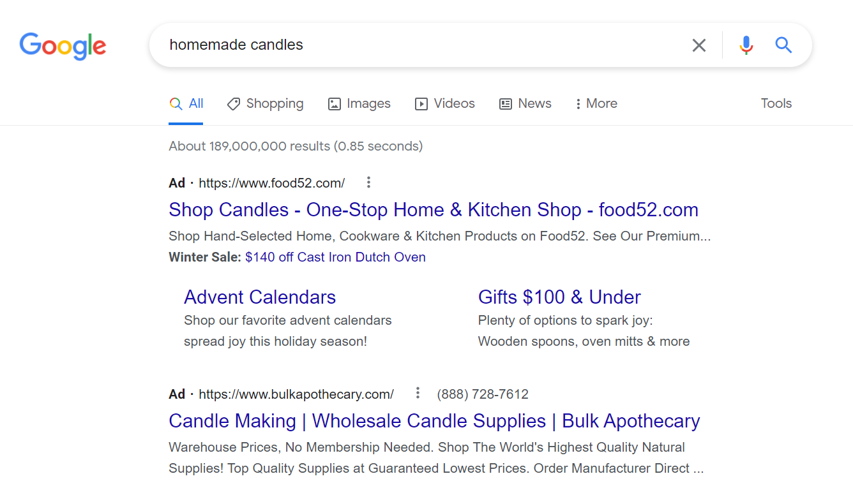Visit Gifts $100 & Under sitelink

[x=559, y=297]
